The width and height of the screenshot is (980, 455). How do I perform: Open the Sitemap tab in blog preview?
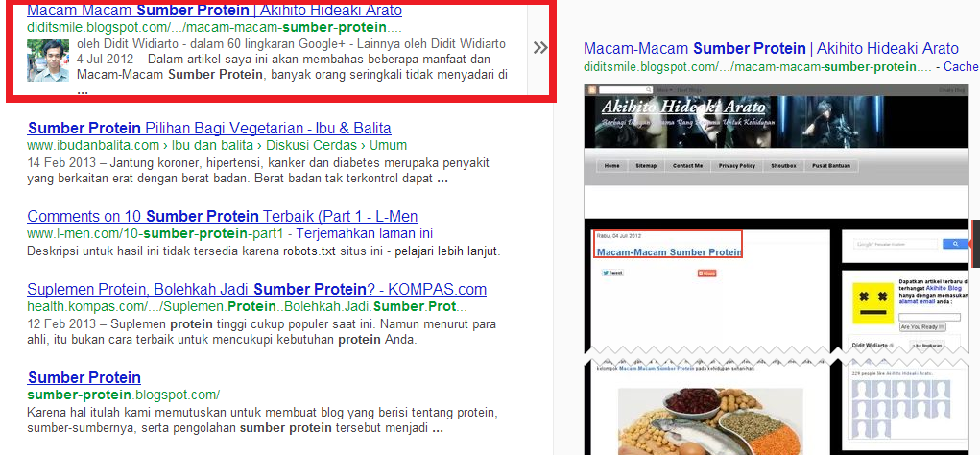coord(646,166)
